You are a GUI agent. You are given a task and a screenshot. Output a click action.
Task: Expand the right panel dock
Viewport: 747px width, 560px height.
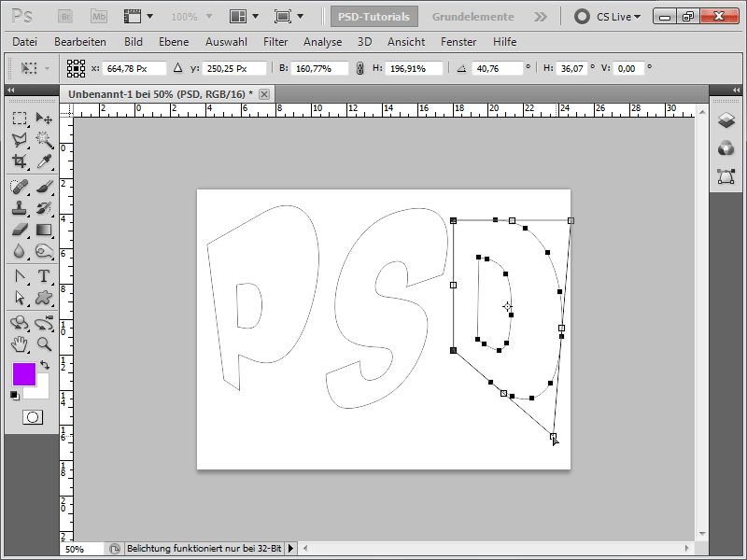pyautogui.click(x=736, y=90)
